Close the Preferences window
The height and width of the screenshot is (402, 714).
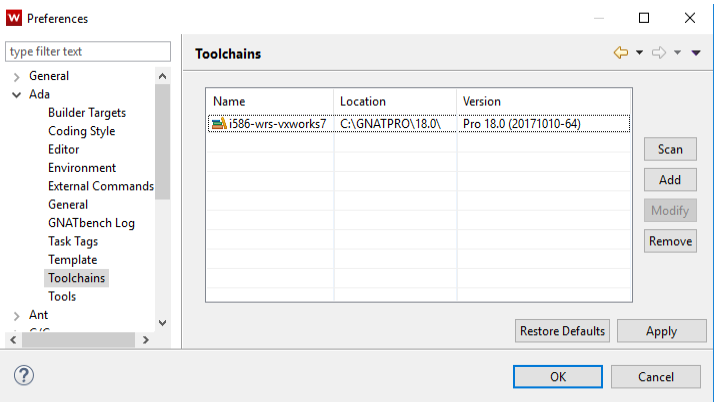pyautogui.click(x=690, y=18)
